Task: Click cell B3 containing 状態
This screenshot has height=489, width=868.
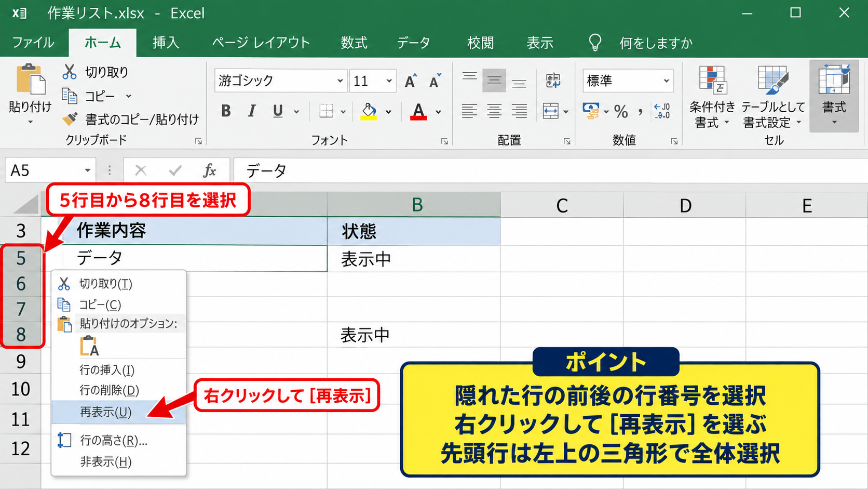Action: 414,231
